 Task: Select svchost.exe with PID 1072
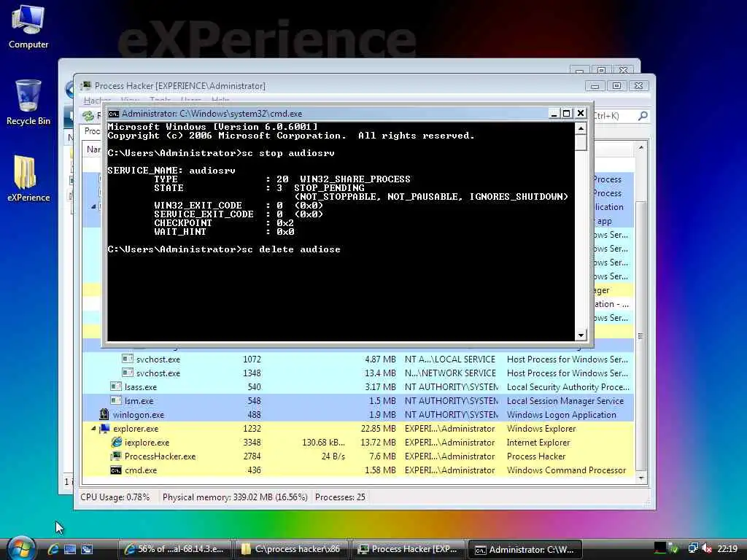357,359
